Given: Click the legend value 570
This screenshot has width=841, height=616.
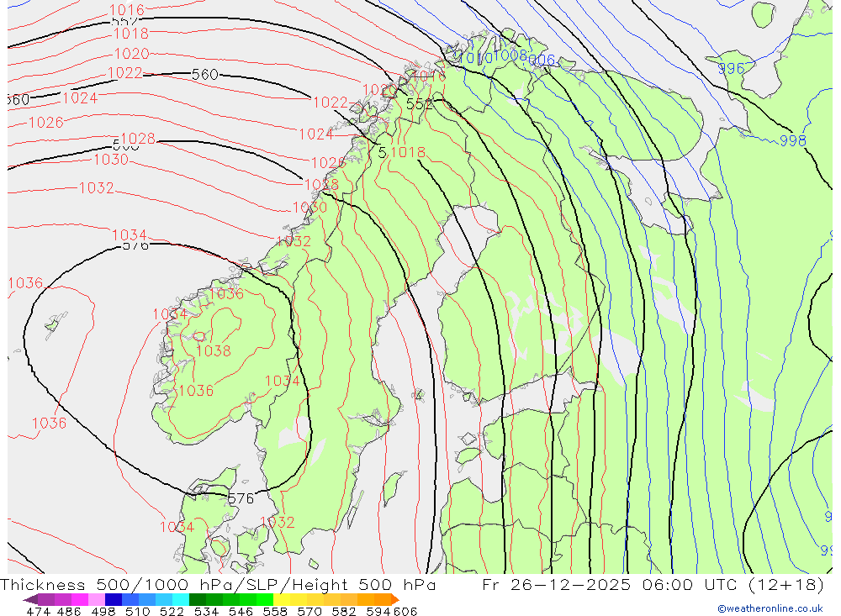Looking at the screenshot, I should point(309,611).
